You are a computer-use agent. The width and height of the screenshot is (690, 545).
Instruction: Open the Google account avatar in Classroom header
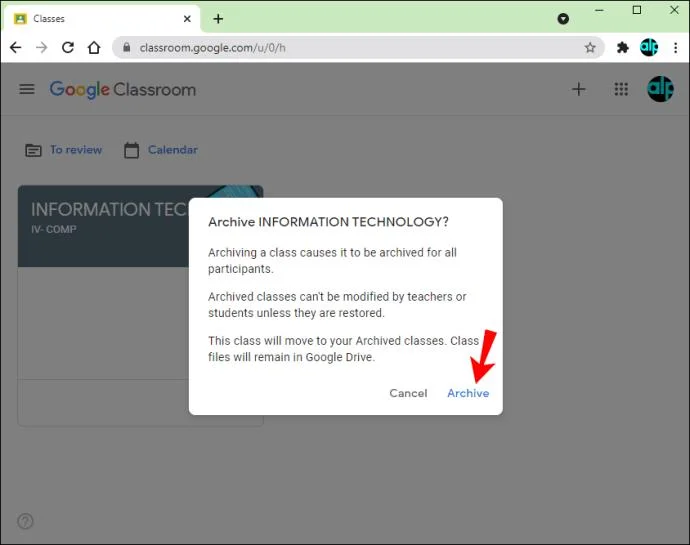(660, 89)
